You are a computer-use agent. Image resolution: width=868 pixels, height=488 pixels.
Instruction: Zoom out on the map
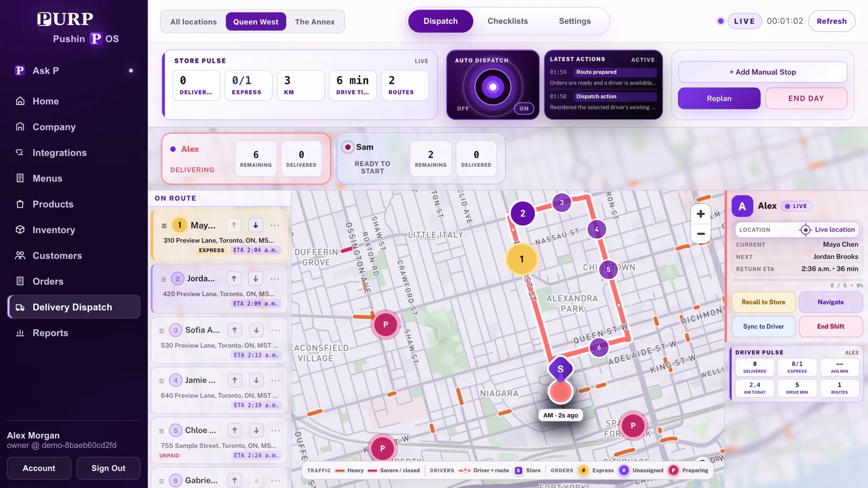point(701,234)
